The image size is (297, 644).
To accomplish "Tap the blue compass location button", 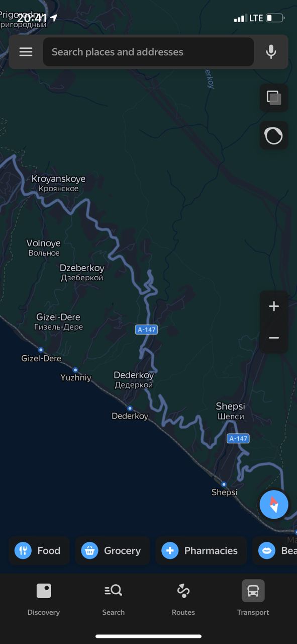I will tap(274, 504).
